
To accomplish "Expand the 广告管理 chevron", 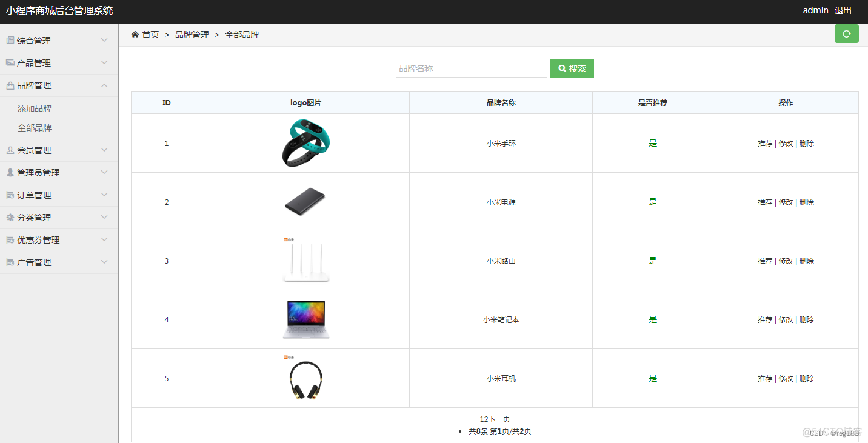I will (x=104, y=262).
